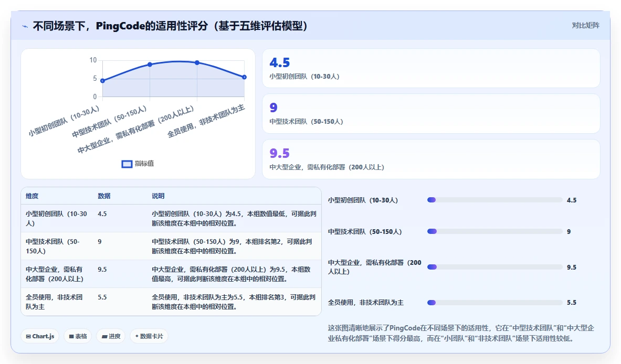Click the panel title 不同场景下，PingCode的适用性评分
The height and width of the screenshot is (364, 621).
[170, 26]
